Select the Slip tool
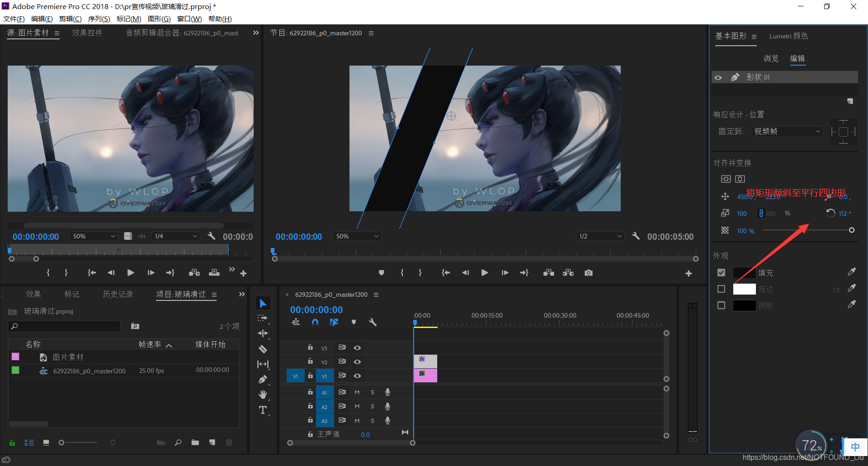 (x=263, y=364)
